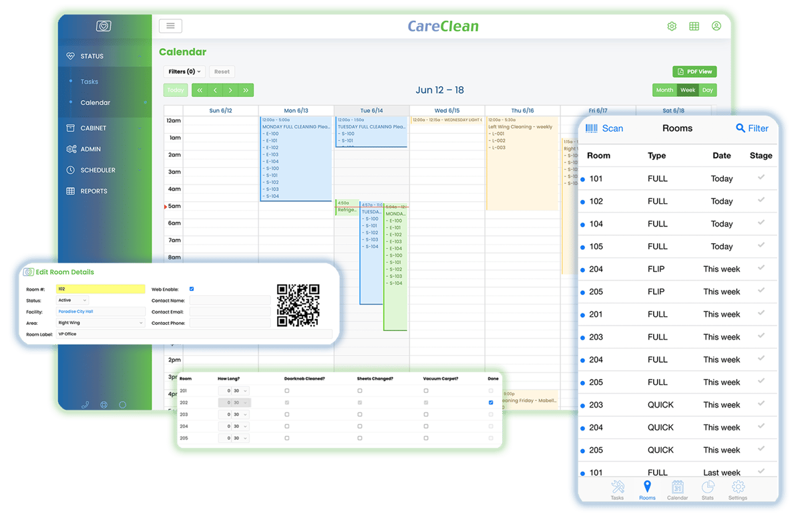Open Stats pie chart icon in bottom bar
The image size is (812, 526).
point(707,487)
